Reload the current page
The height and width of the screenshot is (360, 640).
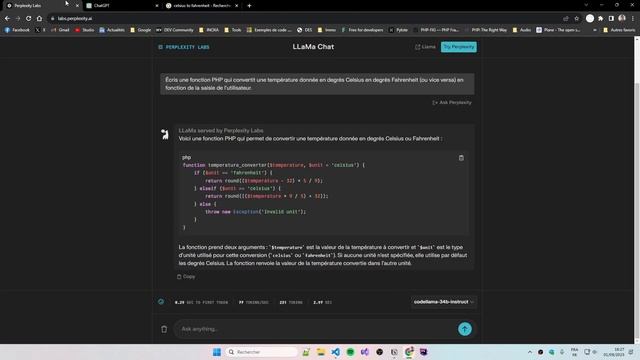pos(29,18)
